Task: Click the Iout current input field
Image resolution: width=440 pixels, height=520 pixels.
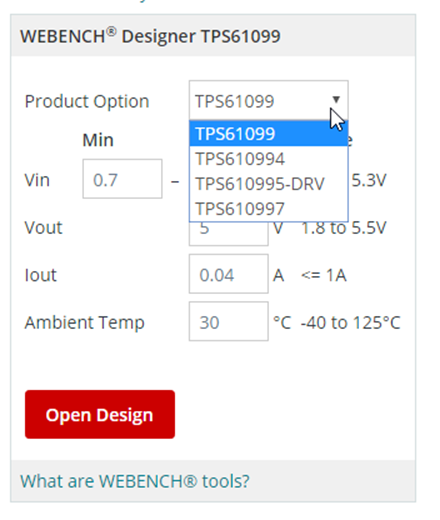Action: (x=229, y=274)
